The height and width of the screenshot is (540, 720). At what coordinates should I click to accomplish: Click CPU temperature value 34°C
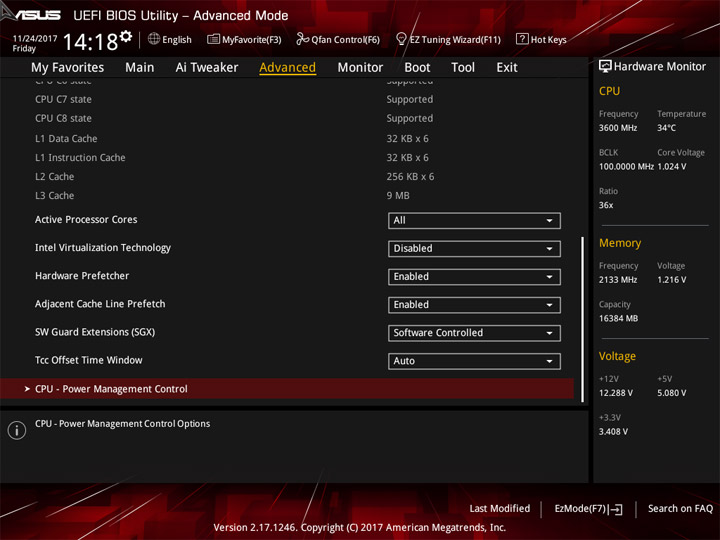pos(666,128)
